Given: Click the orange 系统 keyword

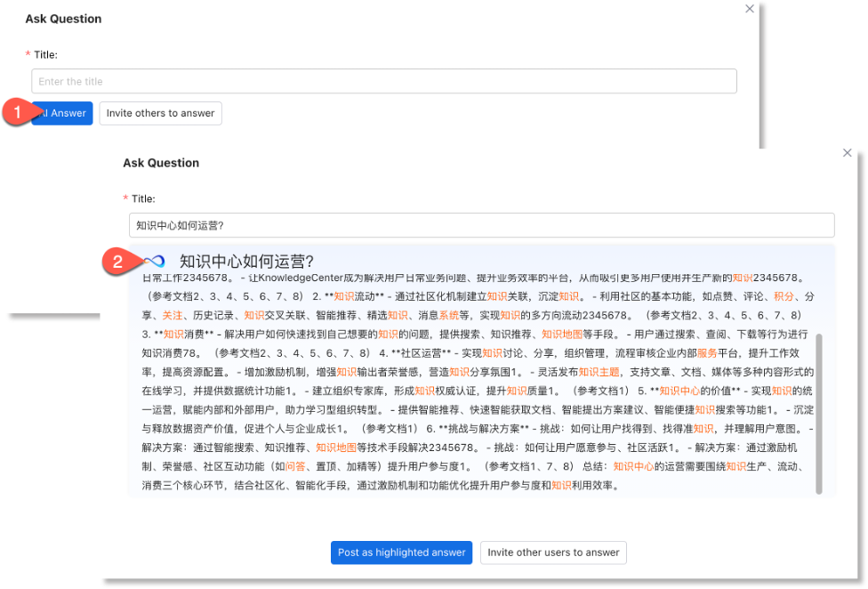Looking at the screenshot, I should pyautogui.click(x=448, y=315).
